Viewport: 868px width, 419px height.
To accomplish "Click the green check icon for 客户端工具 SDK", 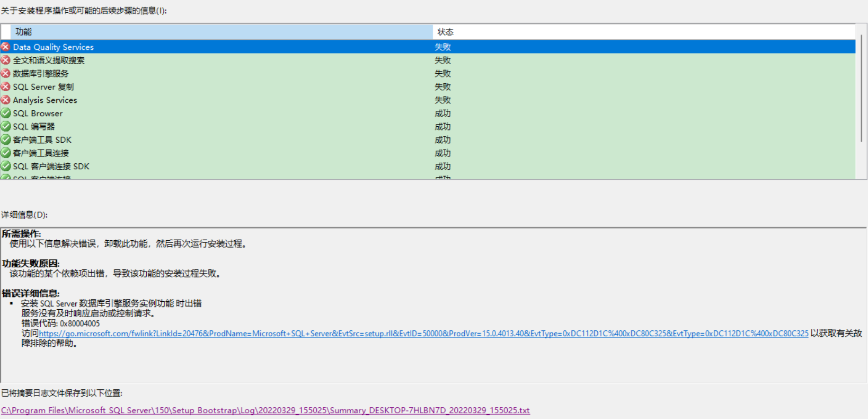I will (x=6, y=139).
